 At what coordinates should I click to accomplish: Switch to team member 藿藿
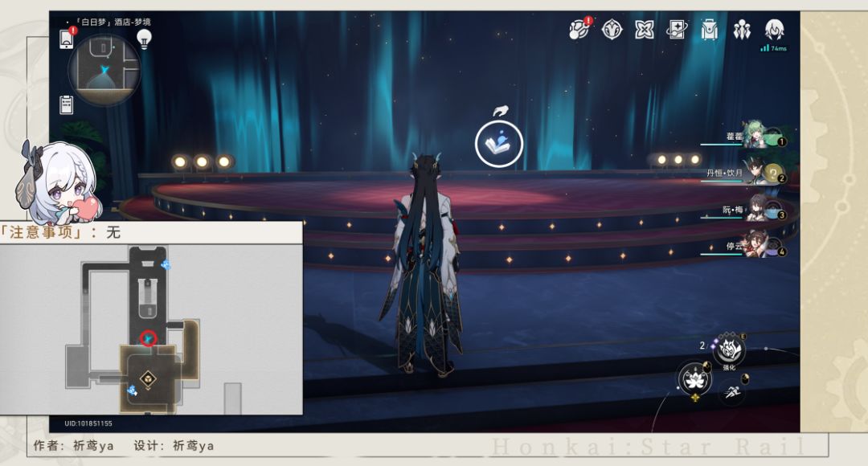(x=744, y=136)
